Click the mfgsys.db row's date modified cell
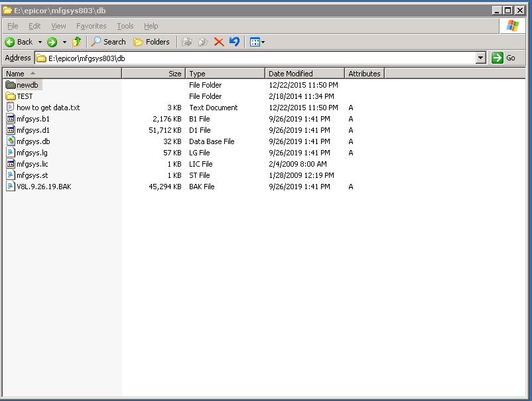This screenshot has height=401, width=532. [299, 141]
